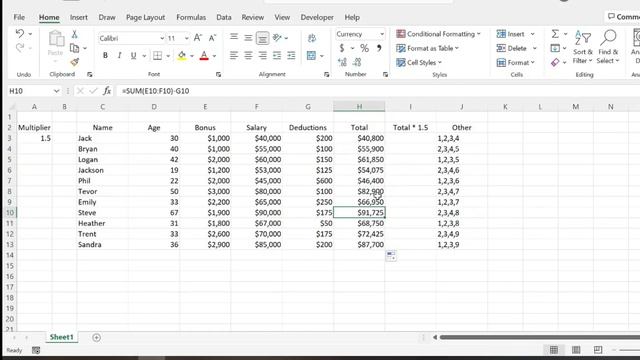Apply the yellow Fill Color bucket
This screenshot has height=360, width=640.
coord(182,56)
